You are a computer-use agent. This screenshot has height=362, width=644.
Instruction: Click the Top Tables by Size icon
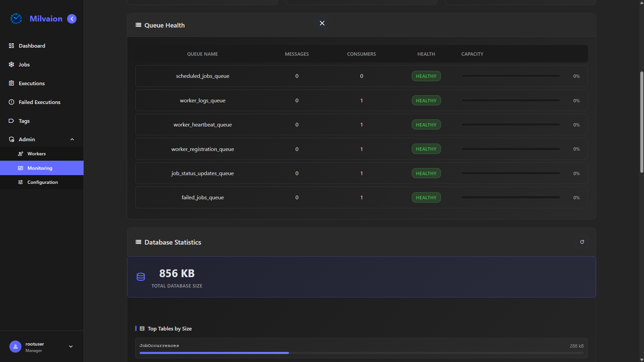142,328
